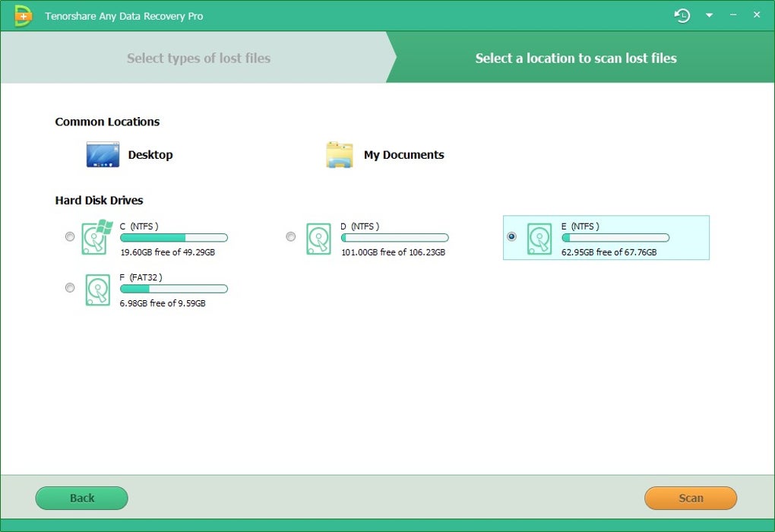Click the E drive hard disk icon

pos(539,237)
